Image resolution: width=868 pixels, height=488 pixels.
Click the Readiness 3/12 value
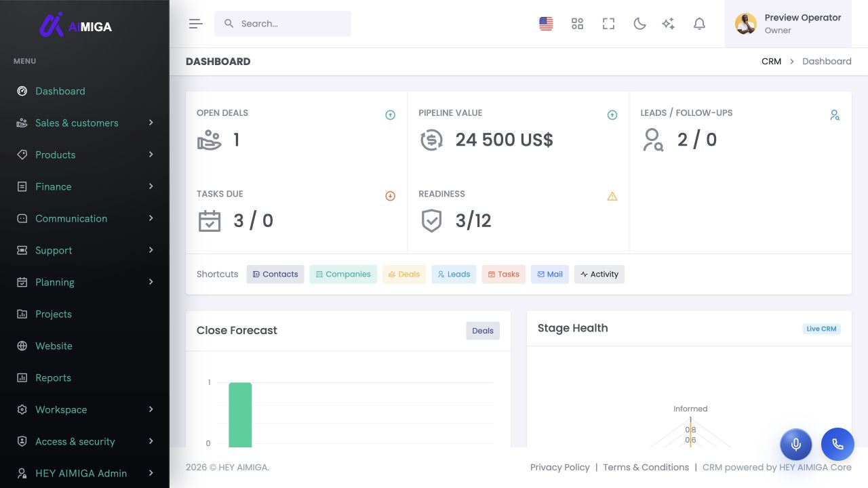[473, 221]
